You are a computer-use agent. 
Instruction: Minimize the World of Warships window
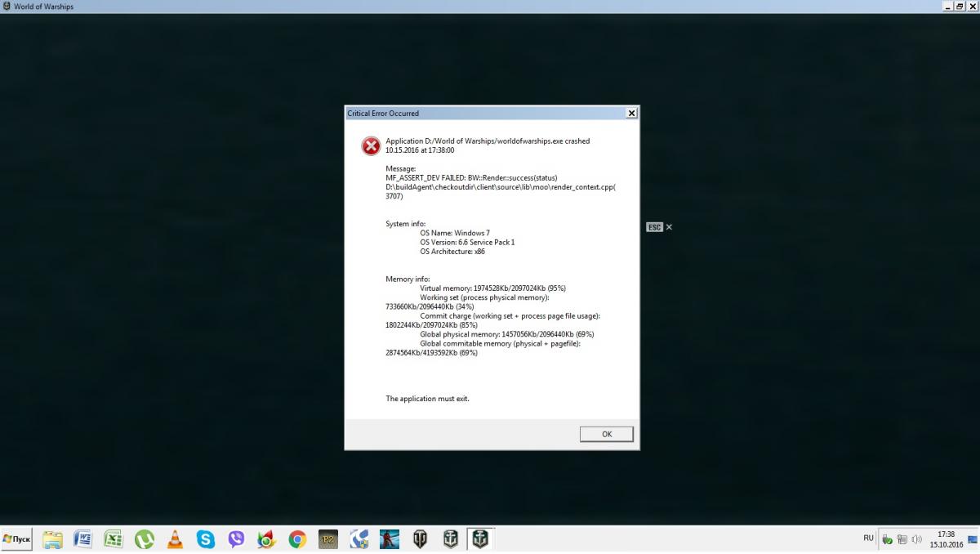[x=947, y=7]
